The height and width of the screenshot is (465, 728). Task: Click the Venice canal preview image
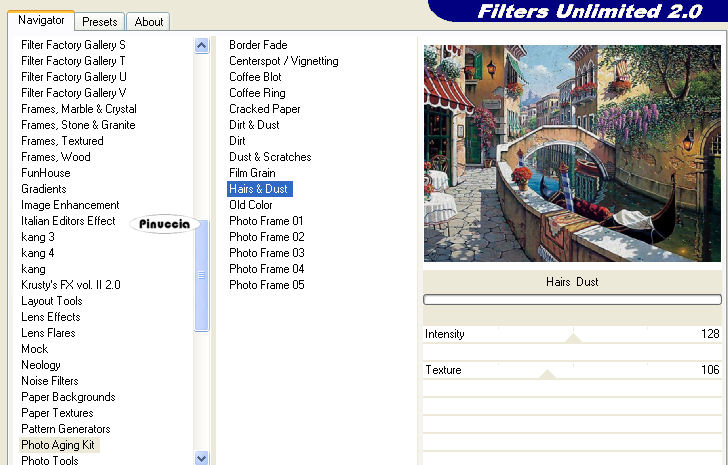point(572,153)
